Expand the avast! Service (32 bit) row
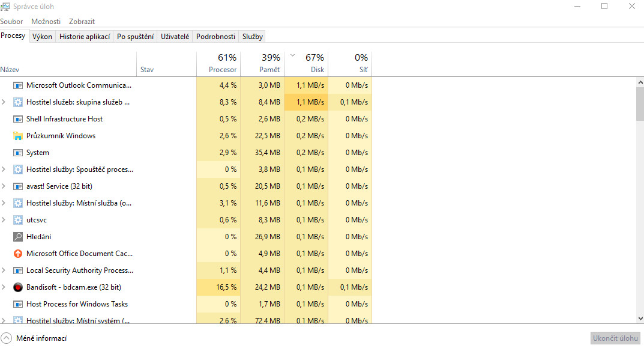644x351 pixels. (4, 186)
